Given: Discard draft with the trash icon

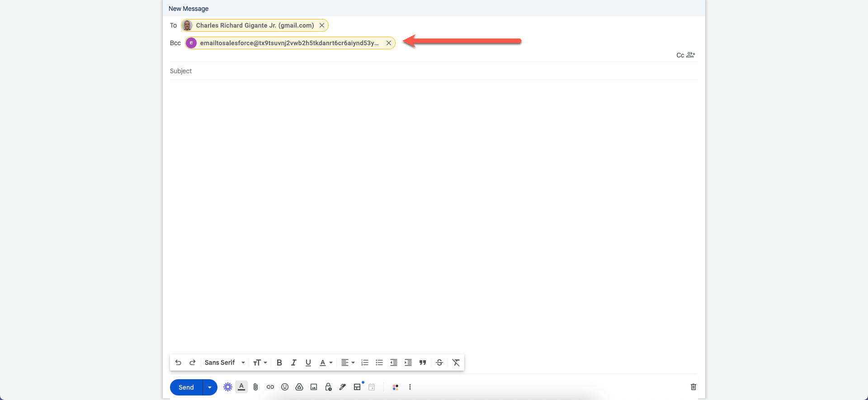Looking at the screenshot, I should pos(693,387).
